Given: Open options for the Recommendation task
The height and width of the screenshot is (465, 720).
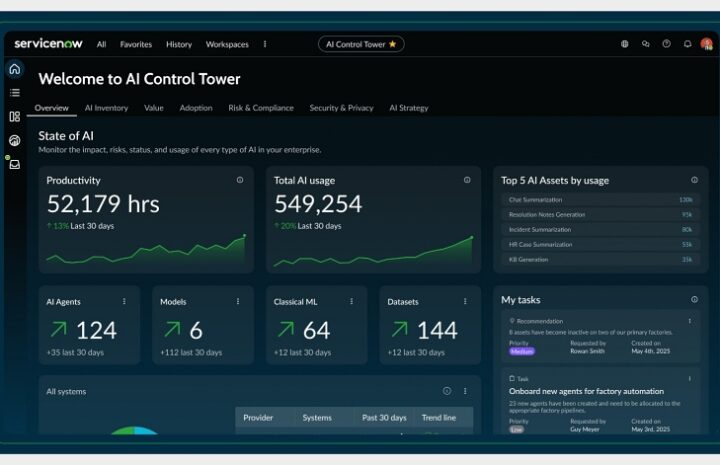Looking at the screenshot, I should [x=690, y=321].
